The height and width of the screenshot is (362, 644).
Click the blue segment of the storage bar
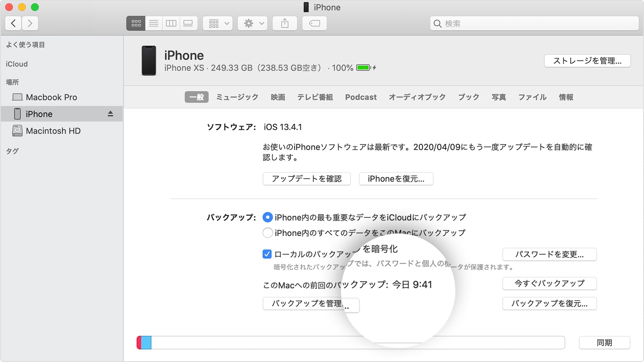[x=147, y=343]
